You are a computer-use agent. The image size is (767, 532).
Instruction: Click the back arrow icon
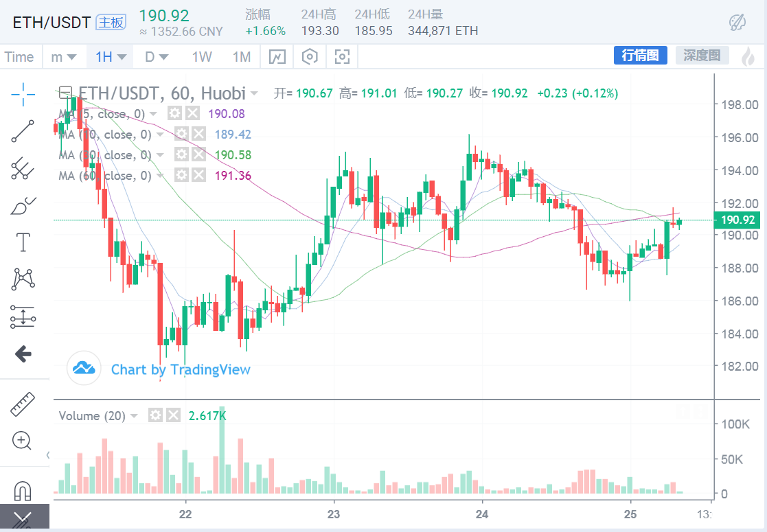[x=23, y=354]
